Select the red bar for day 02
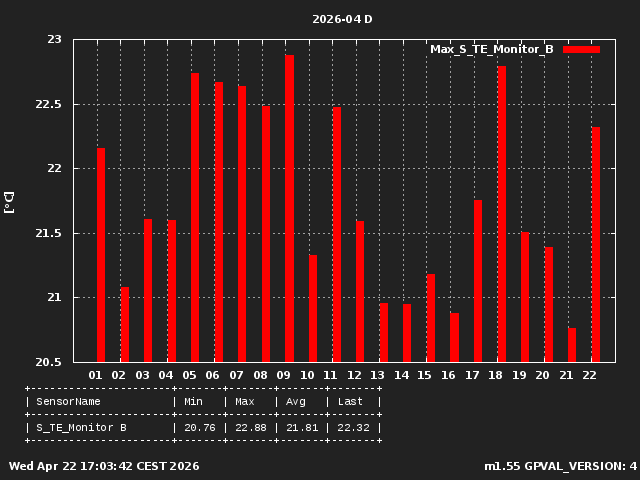This screenshot has height=480, width=640. click(125, 324)
